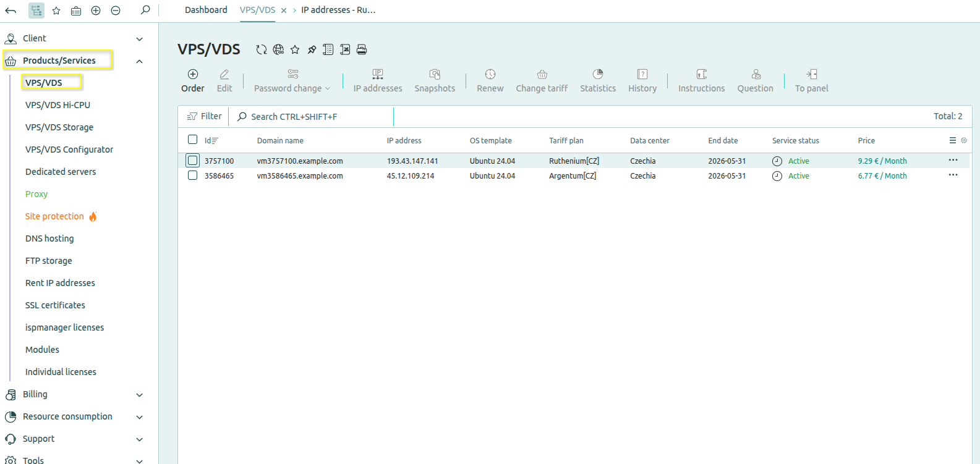This screenshot has width=980, height=464.
Task: Toggle the select-all checkbox in header
Action: [x=193, y=140]
